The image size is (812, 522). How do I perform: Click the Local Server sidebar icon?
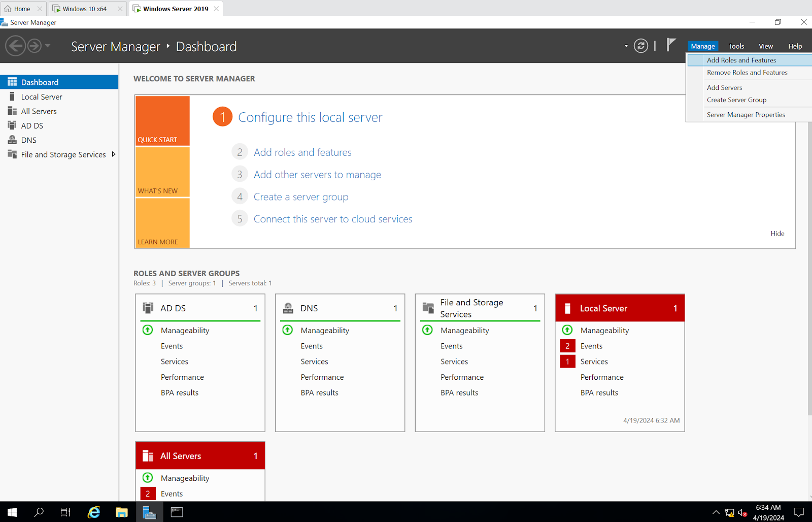pyautogui.click(x=12, y=96)
